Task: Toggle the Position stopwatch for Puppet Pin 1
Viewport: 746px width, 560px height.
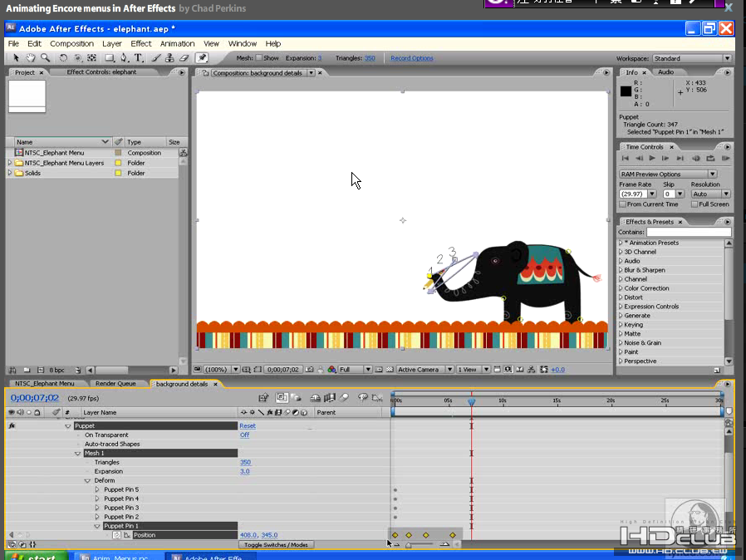Action: click(x=116, y=535)
